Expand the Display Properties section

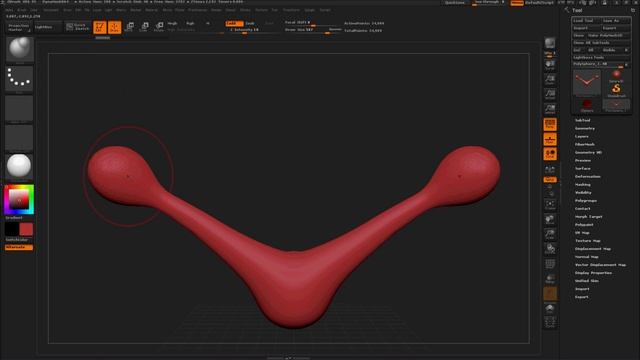[593, 273]
